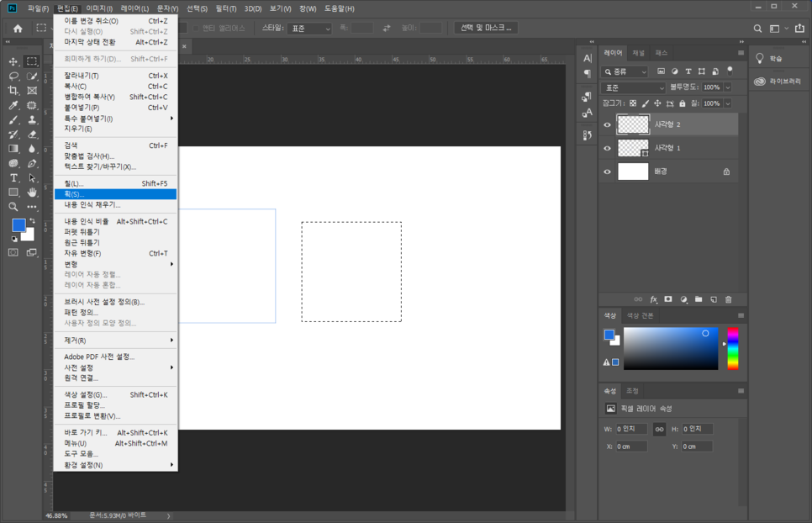Open the Edit Toolbar three-dots button

click(32, 207)
